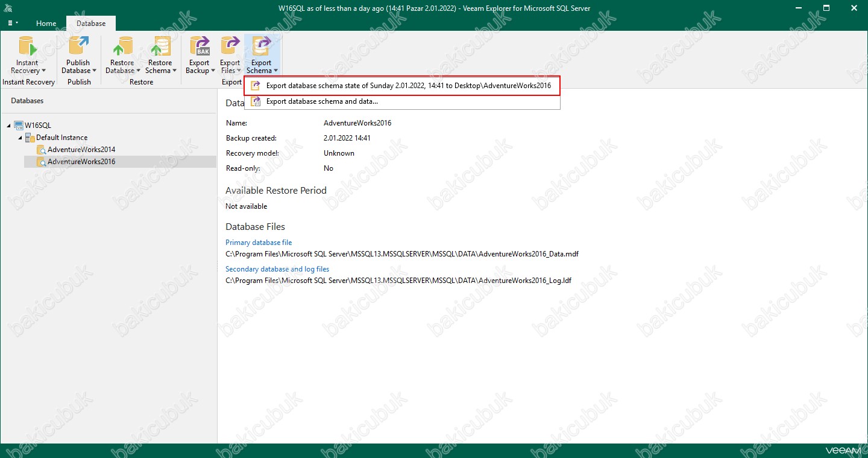This screenshot has width=868, height=458.
Task: Click Backup created value 2.01.2022 14:41
Action: coord(347,138)
